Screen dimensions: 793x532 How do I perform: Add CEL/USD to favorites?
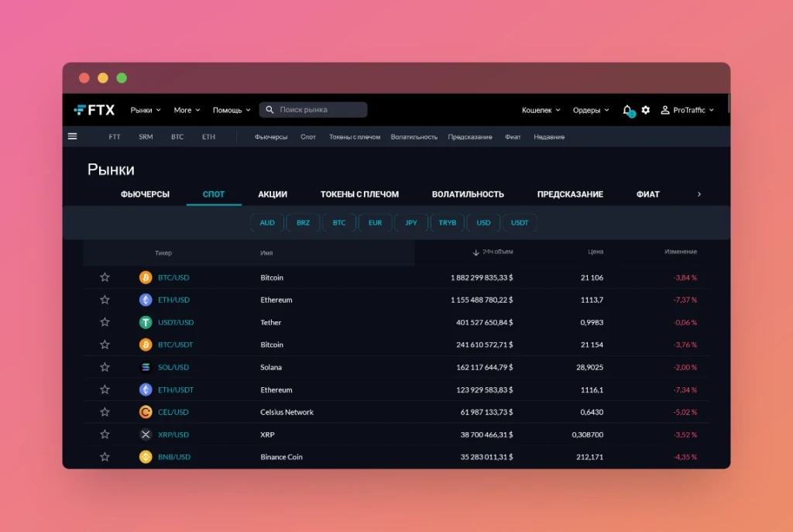[105, 412]
